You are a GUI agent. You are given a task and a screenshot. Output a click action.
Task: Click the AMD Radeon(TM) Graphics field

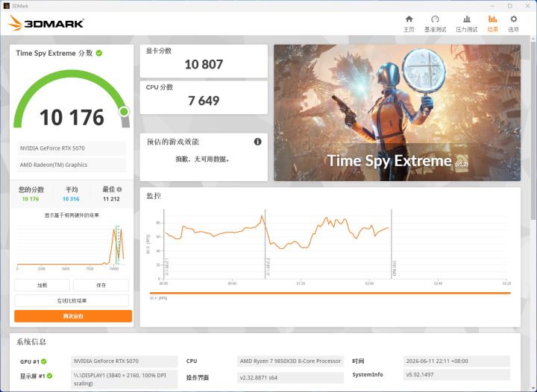coord(72,165)
